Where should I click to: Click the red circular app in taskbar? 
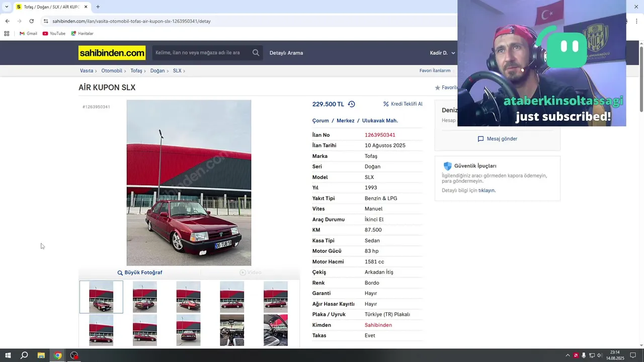[x=74, y=355]
